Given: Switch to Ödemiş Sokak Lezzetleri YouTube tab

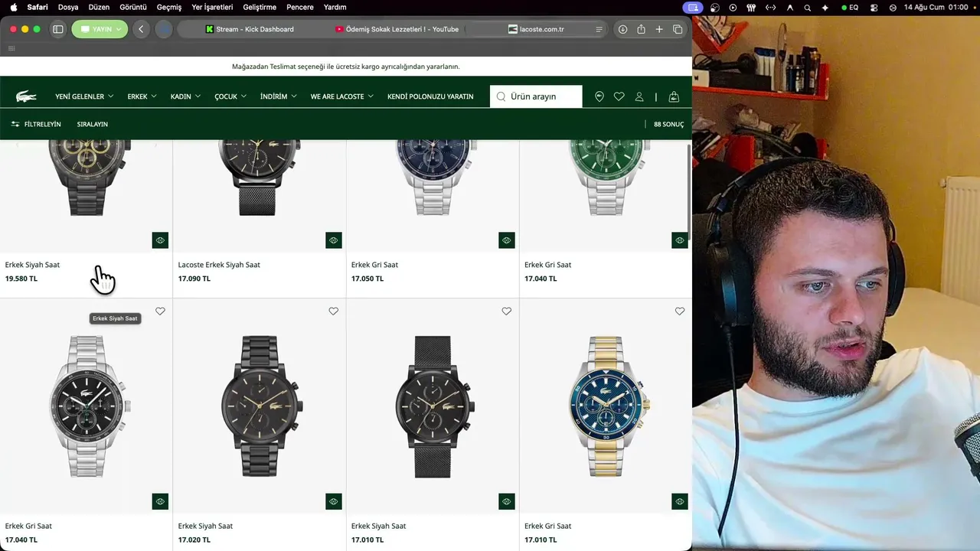Looking at the screenshot, I should [x=397, y=29].
